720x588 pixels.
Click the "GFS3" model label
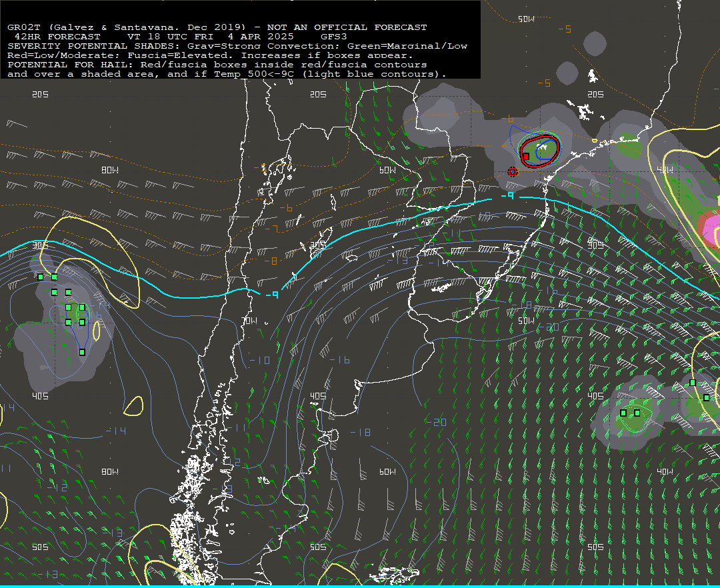click(x=334, y=37)
